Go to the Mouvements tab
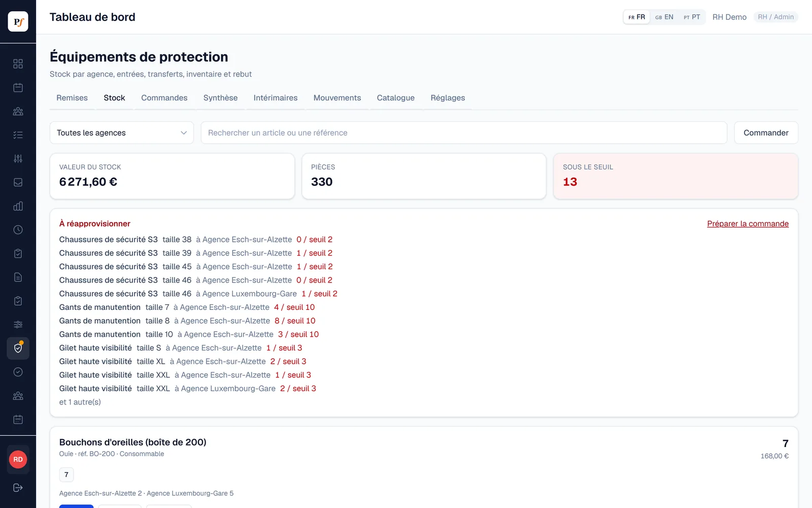Image resolution: width=812 pixels, height=508 pixels. [337, 98]
